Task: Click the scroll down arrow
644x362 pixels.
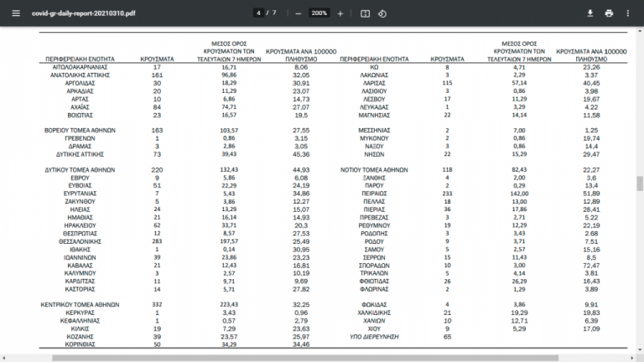Action: click(x=640, y=350)
